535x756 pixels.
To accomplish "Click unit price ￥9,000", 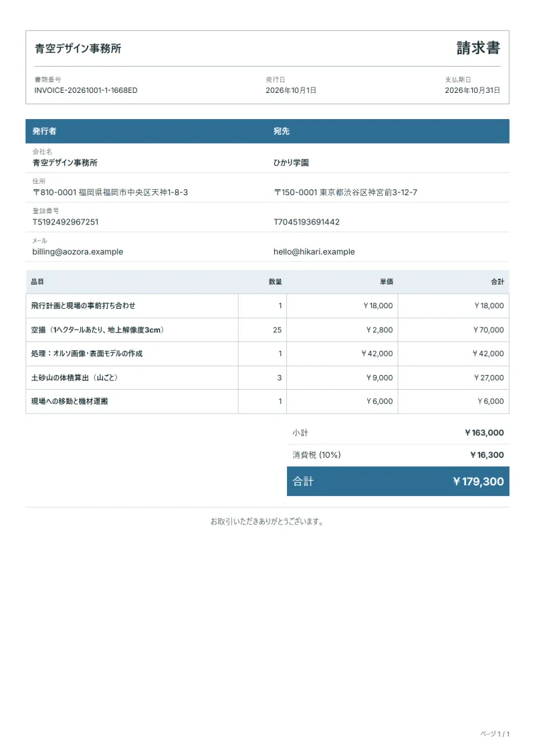I will coord(379,378).
